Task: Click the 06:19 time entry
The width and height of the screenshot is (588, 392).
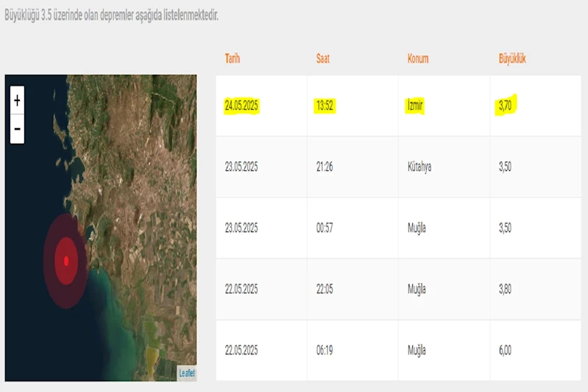Action: tap(325, 351)
